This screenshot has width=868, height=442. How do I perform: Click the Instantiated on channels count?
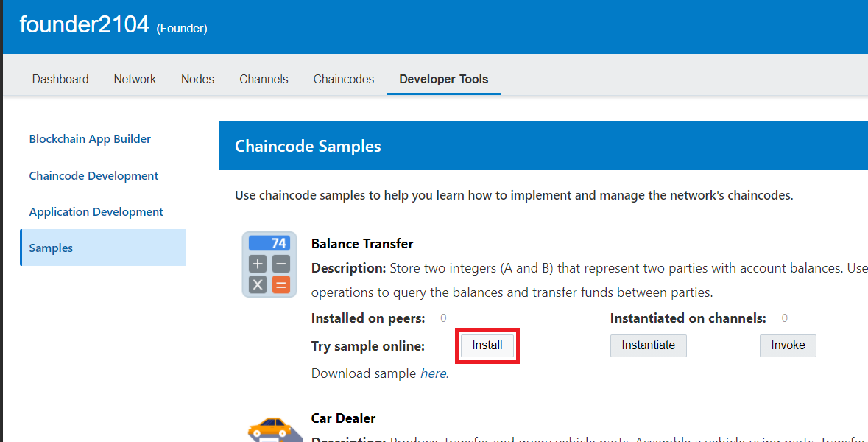tap(784, 318)
